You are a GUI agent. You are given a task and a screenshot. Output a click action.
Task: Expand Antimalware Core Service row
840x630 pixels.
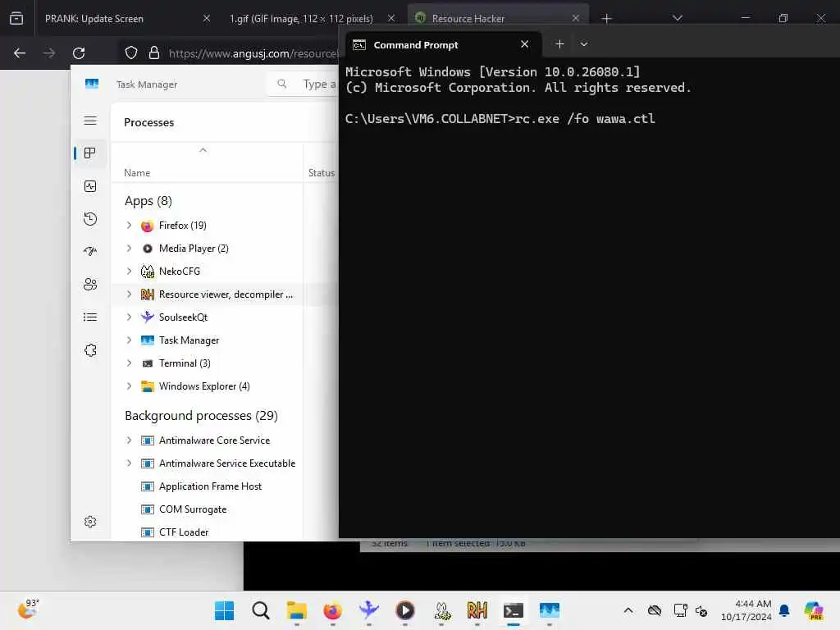point(129,441)
